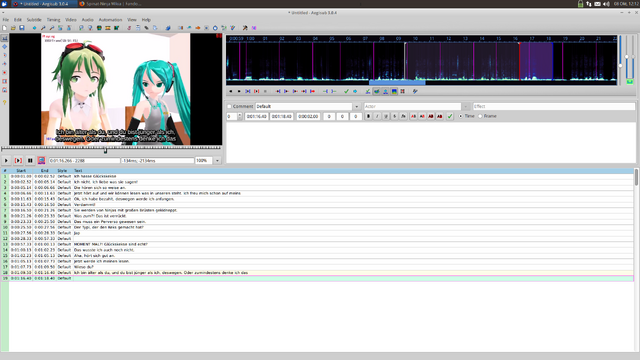Click the subtitle text edit box
The image size is (640, 360).
pyautogui.click(x=431, y=142)
